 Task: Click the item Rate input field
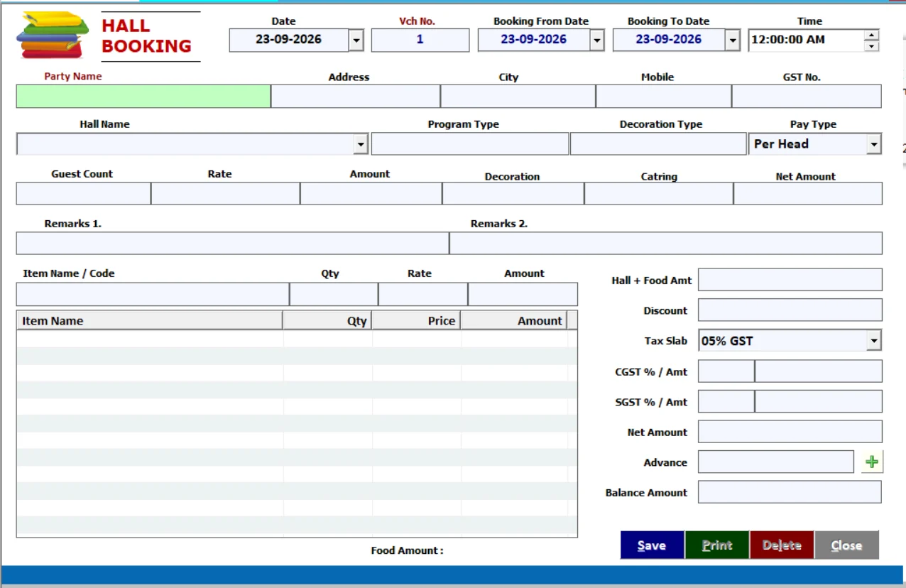click(423, 294)
